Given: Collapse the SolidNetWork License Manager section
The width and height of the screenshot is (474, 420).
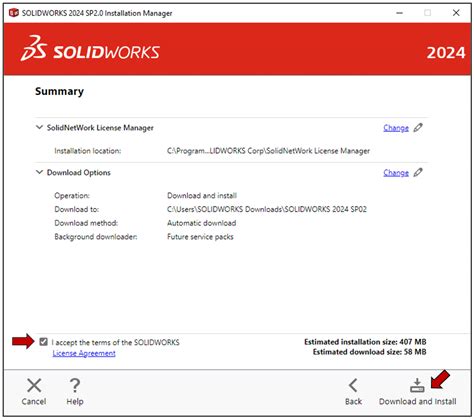Looking at the screenshot, I should pyautogui.click(x=39, y=127).
